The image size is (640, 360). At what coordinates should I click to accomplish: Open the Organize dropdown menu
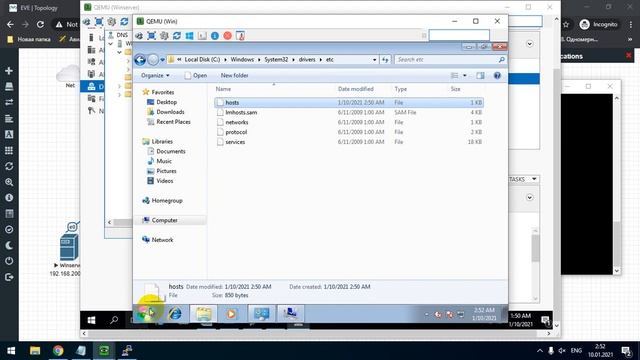(155, 76)
